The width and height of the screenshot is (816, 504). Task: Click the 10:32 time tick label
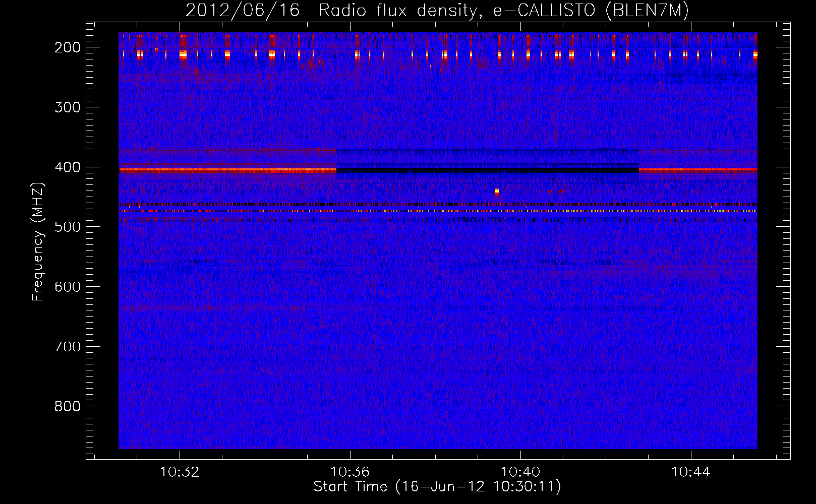[x=180, y=472]
